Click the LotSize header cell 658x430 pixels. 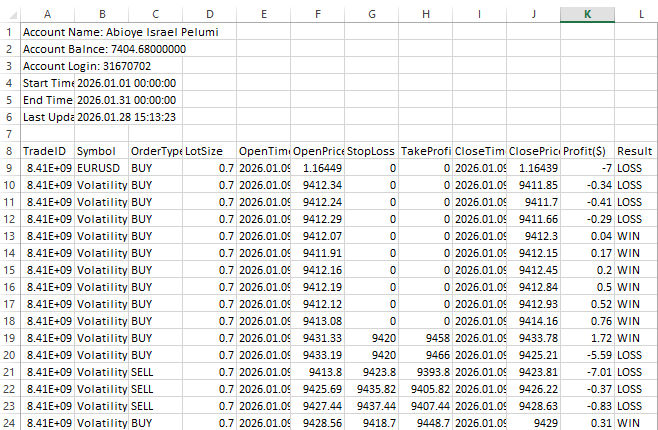[209, 151]
